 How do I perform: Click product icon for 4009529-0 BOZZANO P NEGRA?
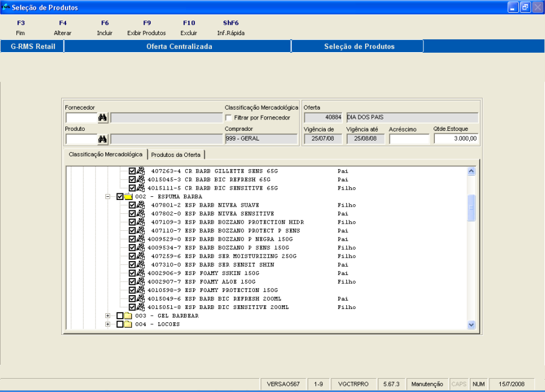click(x=140, y=239)
